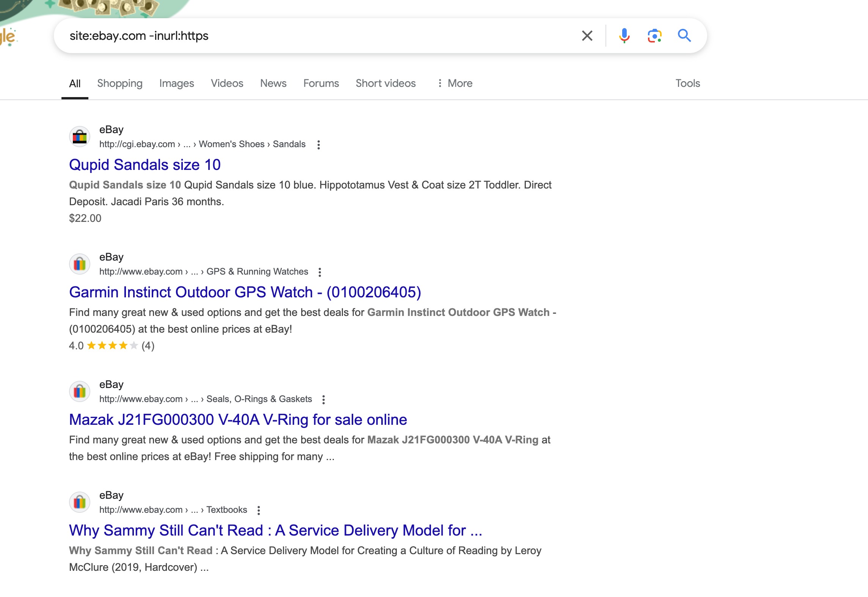Open more options for Mazak V-Ring result
The width and height of the screenshot is (868, 597).
tap(324, 399)
